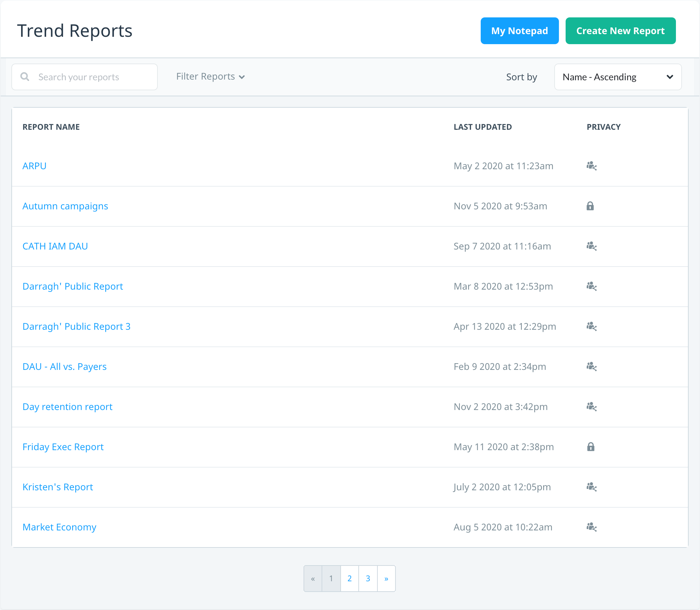Click the shared users icon for ARPU
Image resolution: width=700 pixels, height=610 pixels.
click(591, 166)
